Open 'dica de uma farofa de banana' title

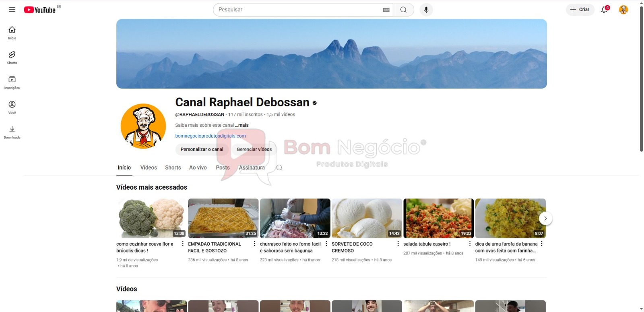(x=506, y=247)
